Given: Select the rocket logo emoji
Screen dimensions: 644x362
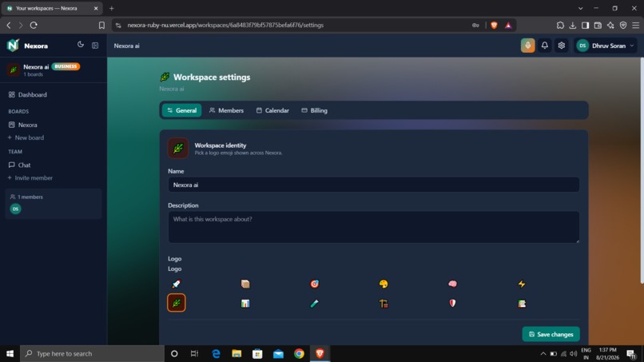Looking at the screenshot, I should 177,284.
